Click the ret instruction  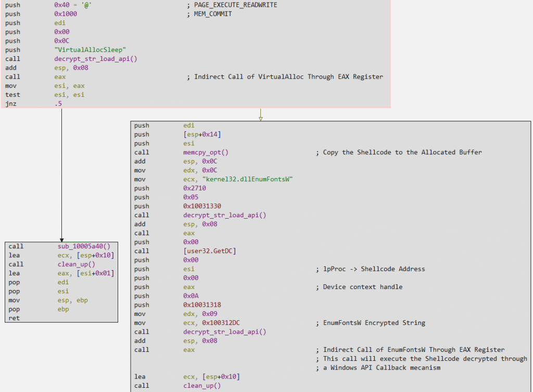(15, 318)
